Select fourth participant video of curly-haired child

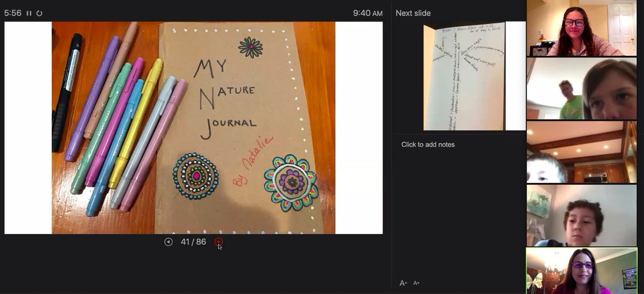pos(581,215)
